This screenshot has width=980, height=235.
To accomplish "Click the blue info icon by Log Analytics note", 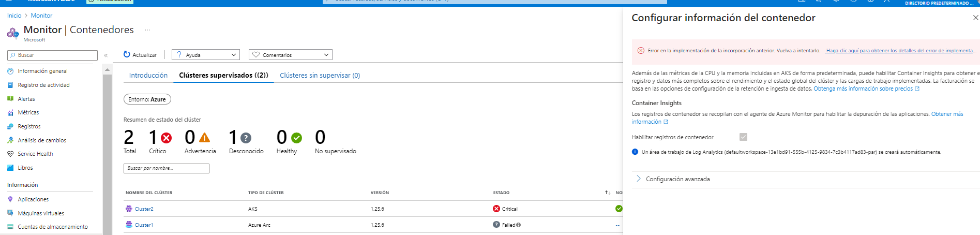I will pyautogui.click(x=635, y=152).
